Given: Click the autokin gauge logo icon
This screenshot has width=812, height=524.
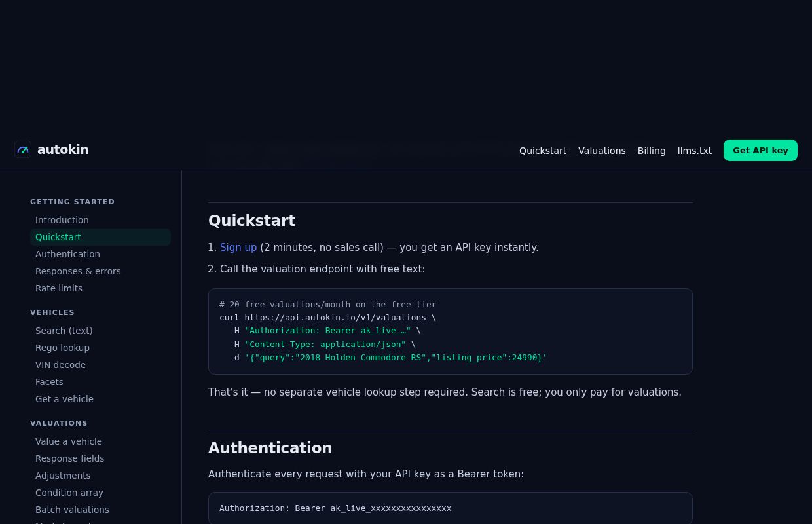Looking at the screenshot, I should coord(23,149).
